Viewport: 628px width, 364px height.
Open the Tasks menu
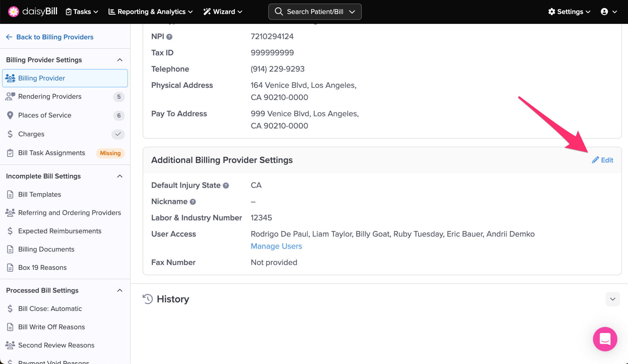(x=82, y=12)
